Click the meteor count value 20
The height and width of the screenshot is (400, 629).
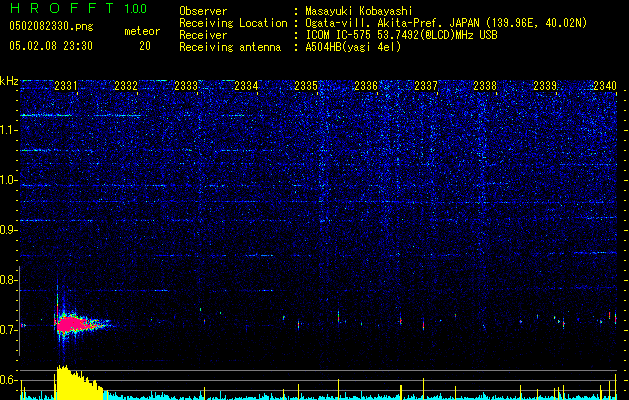coord(145,46)
